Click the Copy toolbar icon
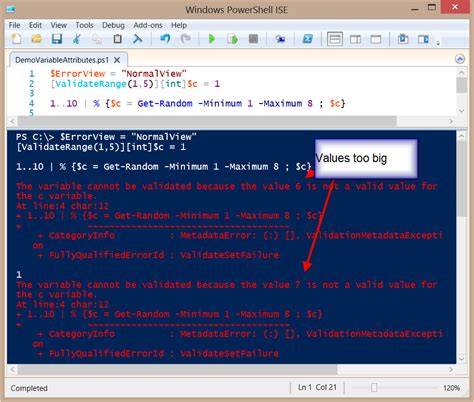474x402 pixels. point(97,39)
